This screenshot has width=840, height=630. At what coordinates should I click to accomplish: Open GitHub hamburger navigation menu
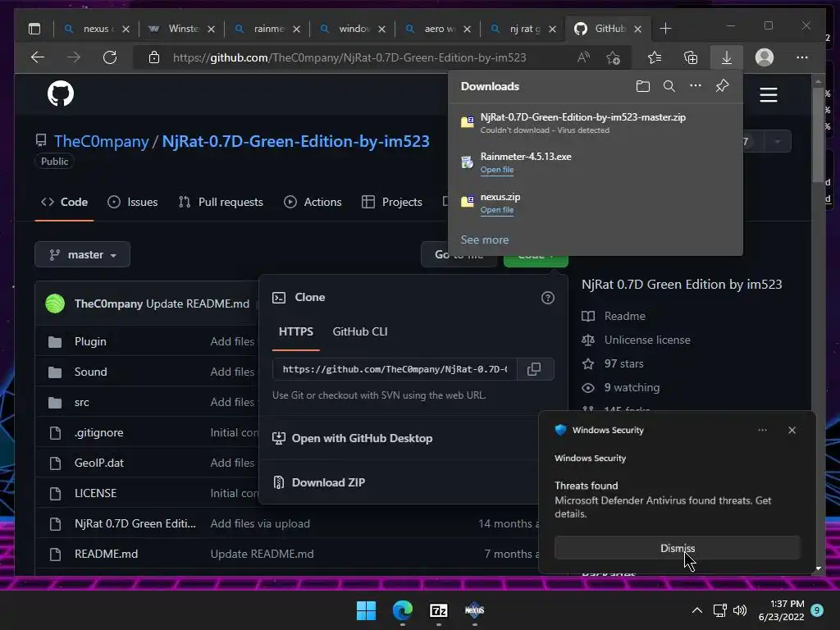(x=768, y=95)
